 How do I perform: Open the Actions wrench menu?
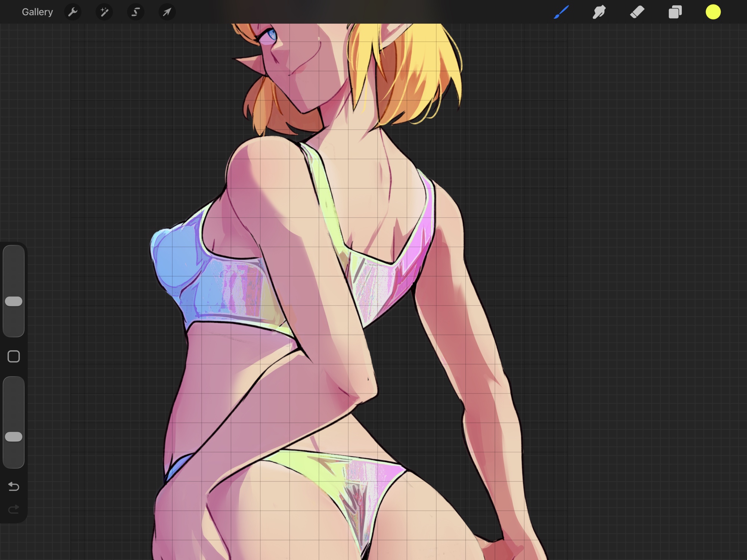click(x=73, y=12)
